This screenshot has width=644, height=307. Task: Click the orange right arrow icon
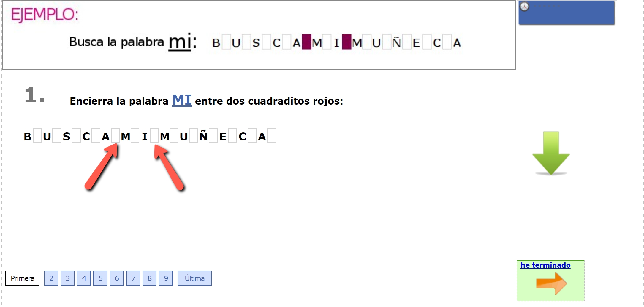tap(552, 283)
